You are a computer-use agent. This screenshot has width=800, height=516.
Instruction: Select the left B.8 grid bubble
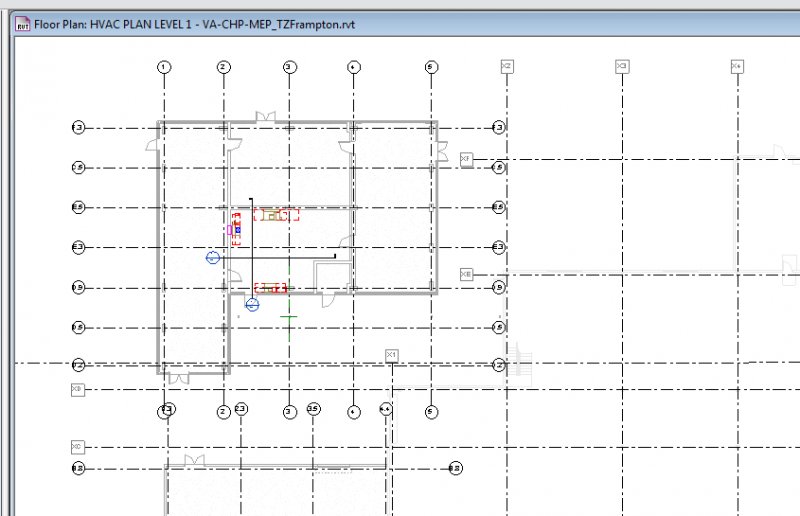click(x=78, y=468)
